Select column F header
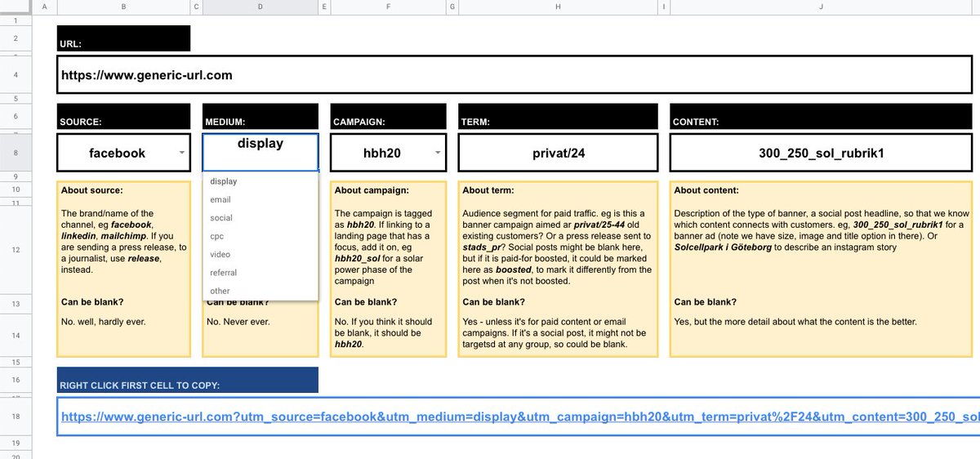Screen dimensions: 980x459 (x=388, y=7)
